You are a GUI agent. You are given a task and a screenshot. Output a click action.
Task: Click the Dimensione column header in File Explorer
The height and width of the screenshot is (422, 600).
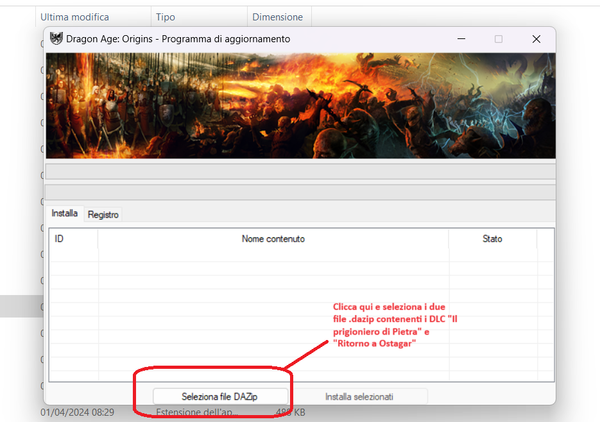279,17
